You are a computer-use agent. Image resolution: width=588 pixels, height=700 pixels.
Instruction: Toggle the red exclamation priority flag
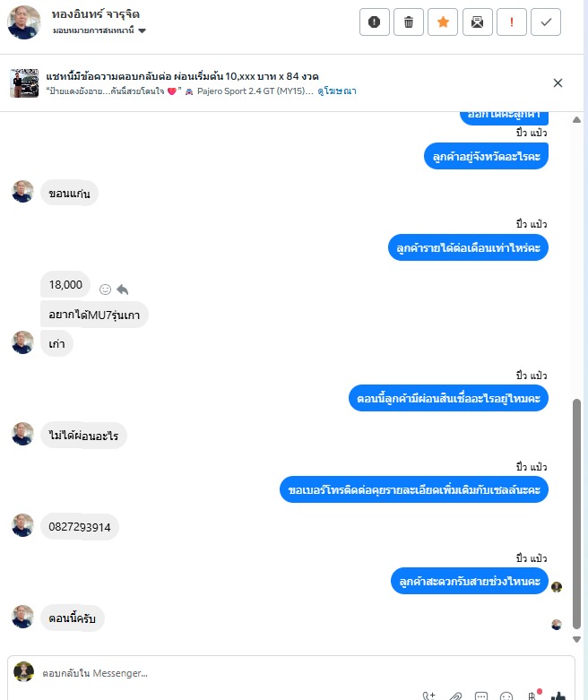[512, 22]
